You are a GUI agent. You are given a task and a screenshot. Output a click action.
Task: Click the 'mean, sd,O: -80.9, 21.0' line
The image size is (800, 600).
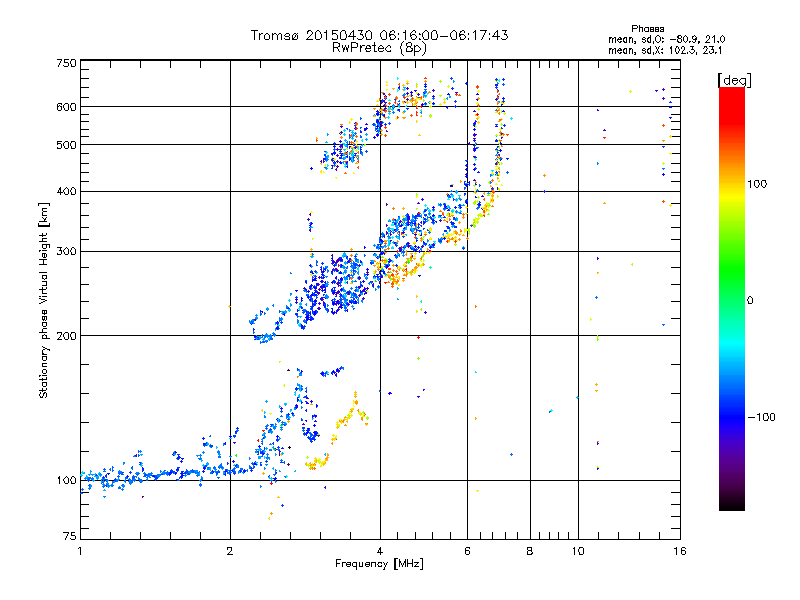[666, 39]
